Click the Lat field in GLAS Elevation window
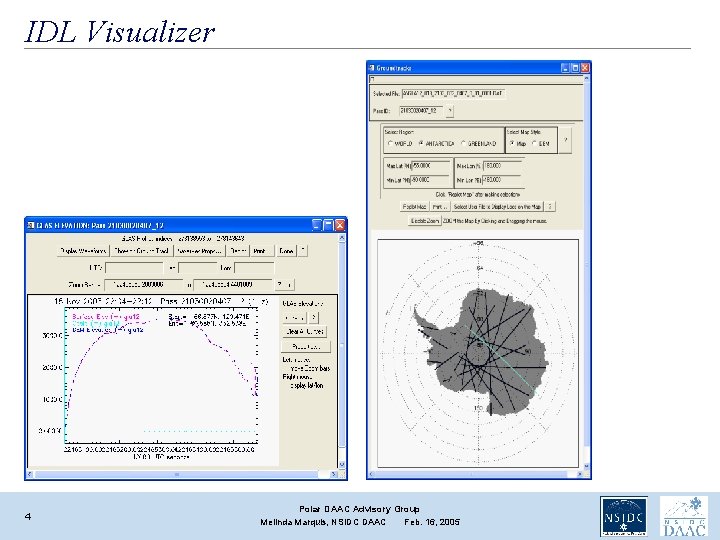720x540 pixels. click(x=197, y=268)
